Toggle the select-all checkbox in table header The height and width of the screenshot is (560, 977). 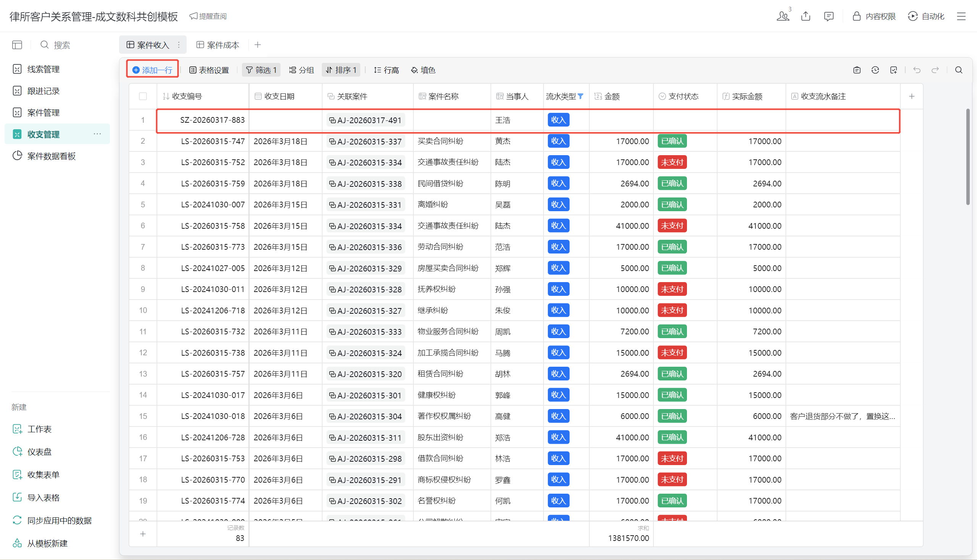[x=143, y=96]
